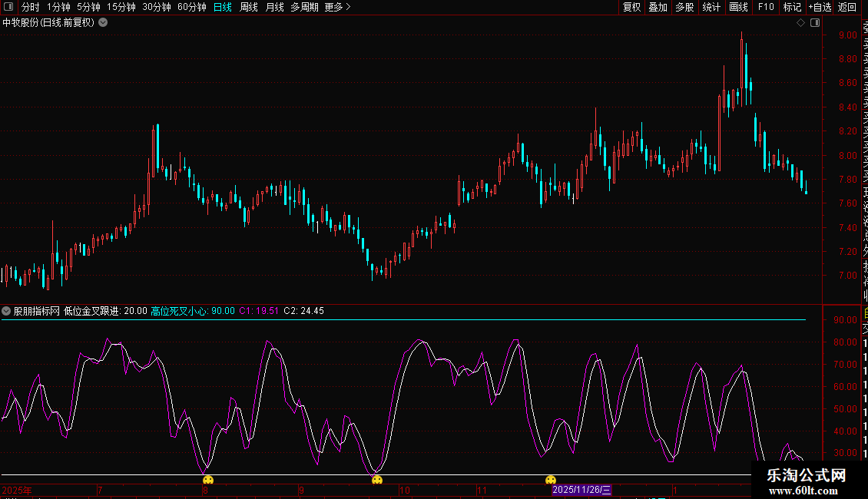The width and height of the screenshot is (868, 499).
Task: Open the F10 company info page
Action: coord(766,7)
